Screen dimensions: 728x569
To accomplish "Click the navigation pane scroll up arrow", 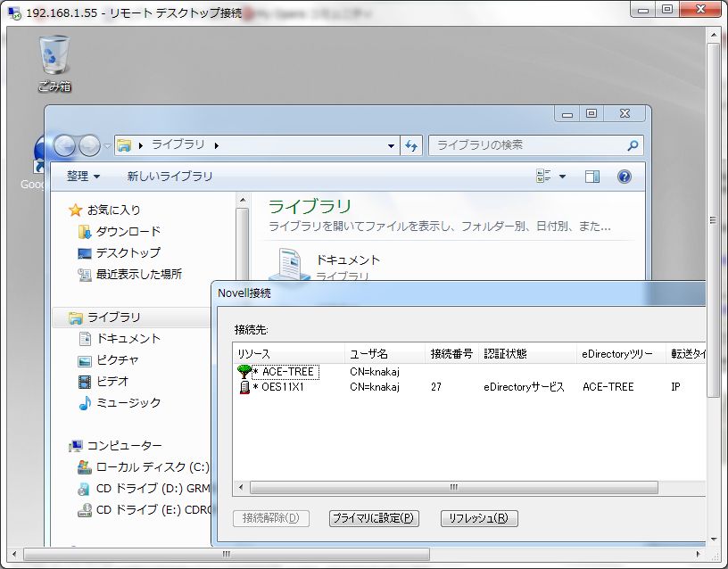I will (243, 200).
